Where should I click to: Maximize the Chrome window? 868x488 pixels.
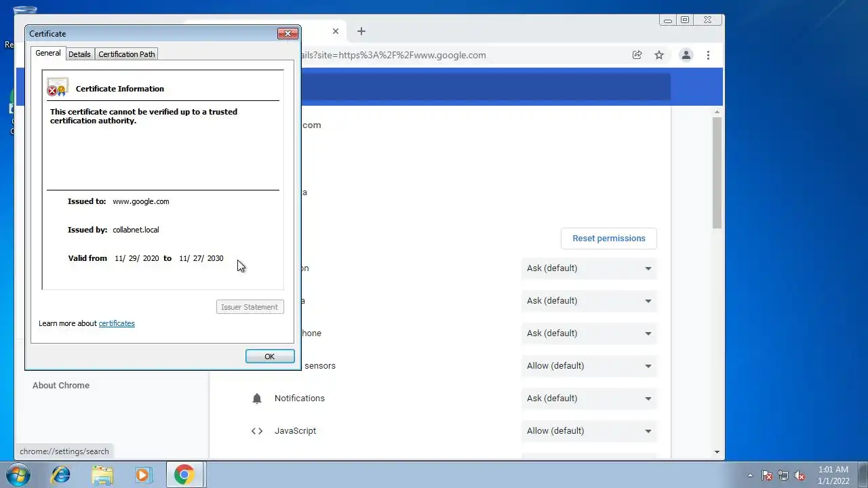click(x=685, y=20)
